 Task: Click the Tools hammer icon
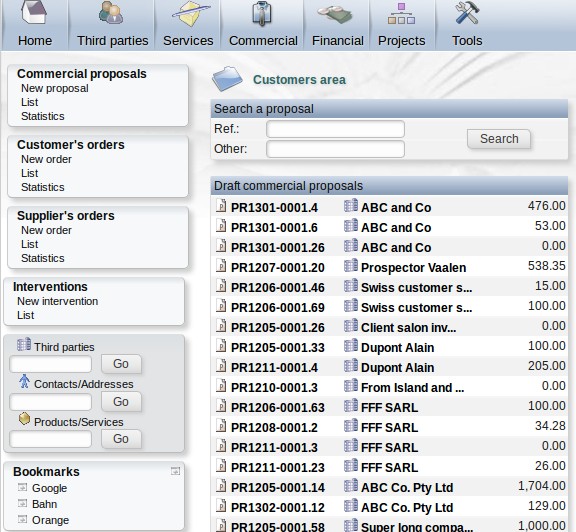pyautogui.click(x=467, y=13)
